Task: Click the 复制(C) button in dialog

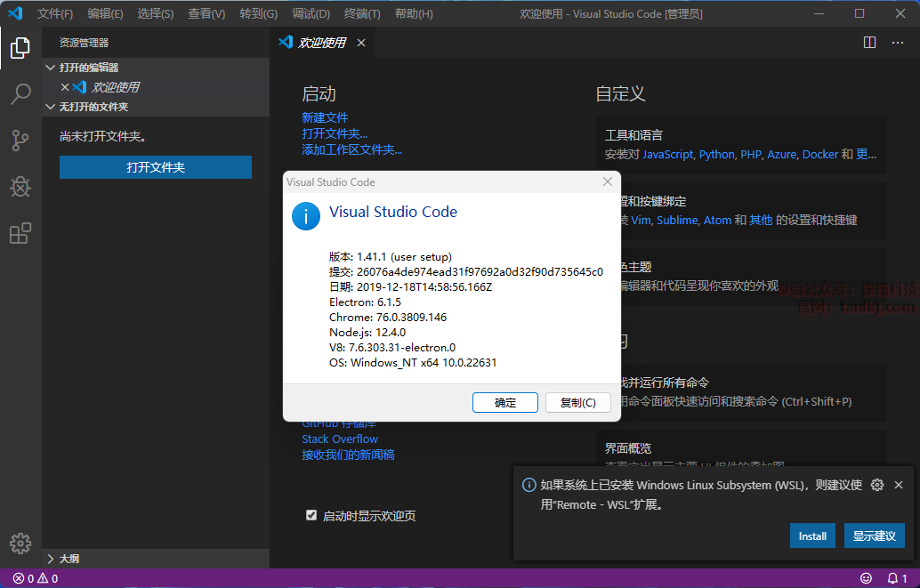Action: click(x=577, y=402)
